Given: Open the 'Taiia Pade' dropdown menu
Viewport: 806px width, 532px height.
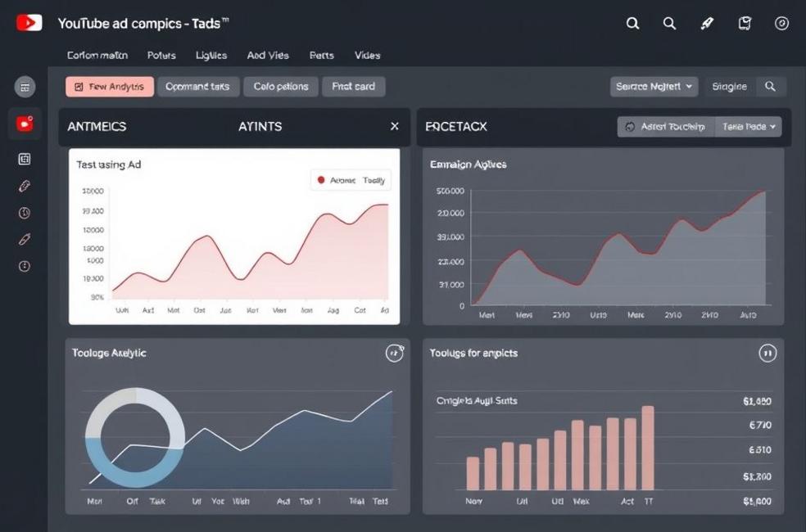Looking at the screenshot, I should tap(749, 127).
